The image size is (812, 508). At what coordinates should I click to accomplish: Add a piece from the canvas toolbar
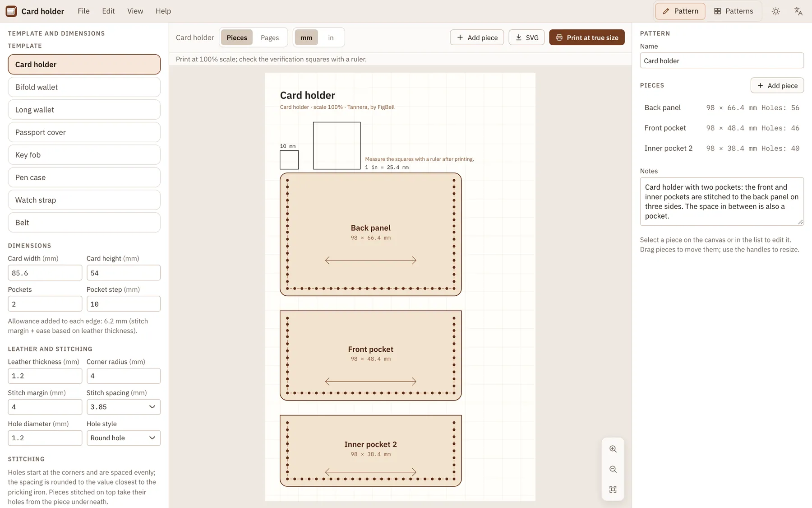477,37
